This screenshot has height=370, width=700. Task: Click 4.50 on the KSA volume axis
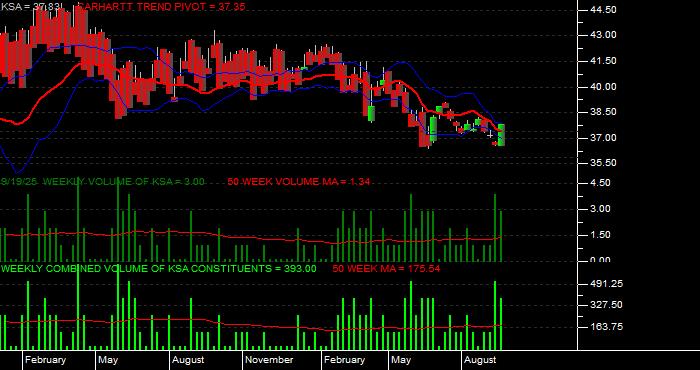(601, 183)
